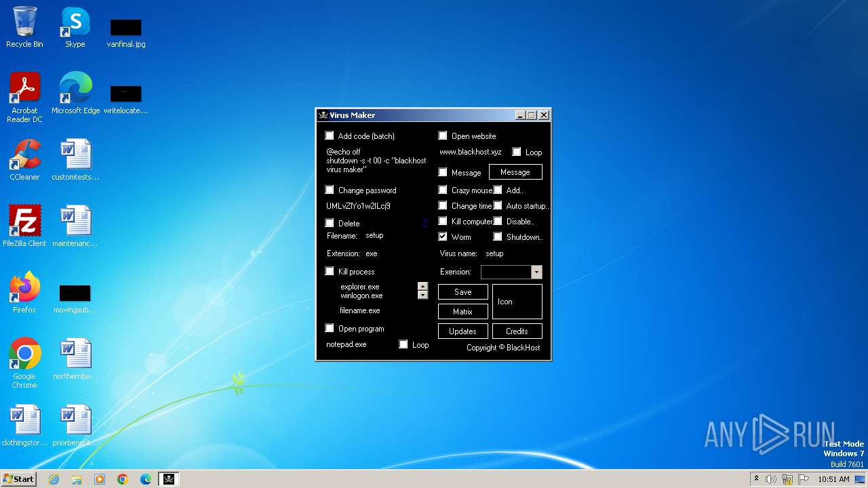
Task: Tick the Add.. checkbox
Action: [498, 190]
